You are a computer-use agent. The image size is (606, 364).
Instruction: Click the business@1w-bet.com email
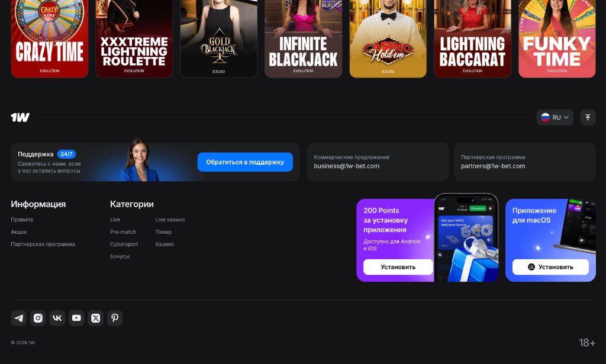coord(346,166)
